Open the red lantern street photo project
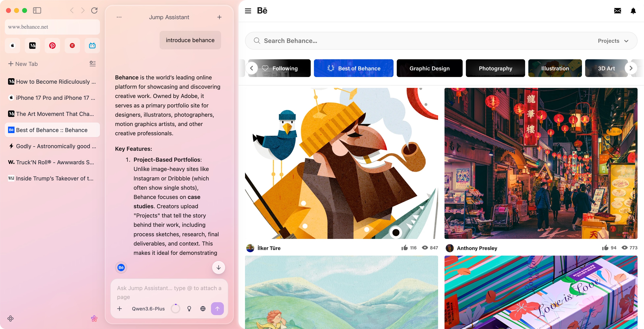The height and width of the screenshot is (329, 644). tap(541, 163)
